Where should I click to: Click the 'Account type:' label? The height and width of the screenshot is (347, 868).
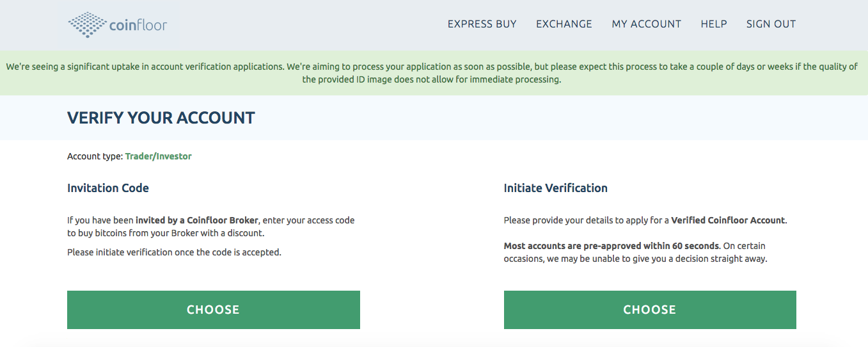tap(95, 156)
